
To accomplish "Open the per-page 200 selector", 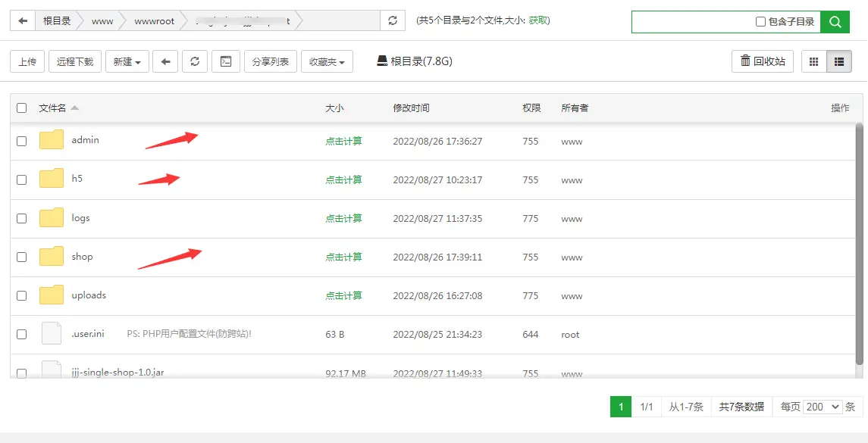I will tap(823, 407).
